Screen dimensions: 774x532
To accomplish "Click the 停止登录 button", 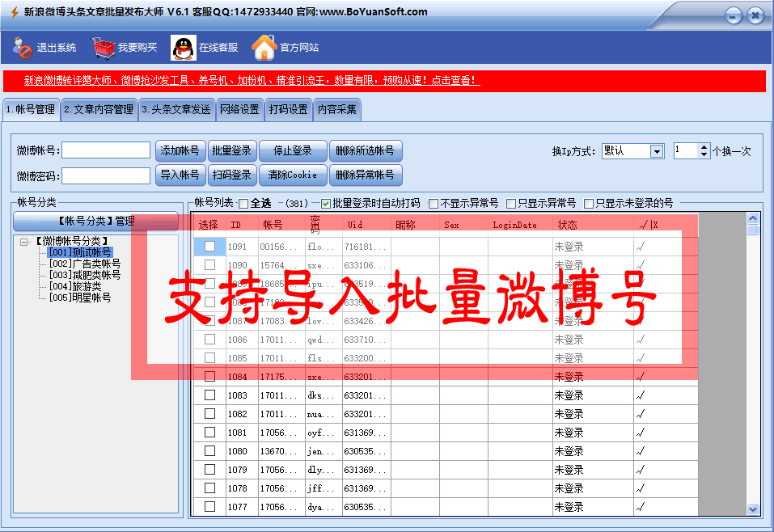I will 293,151.
